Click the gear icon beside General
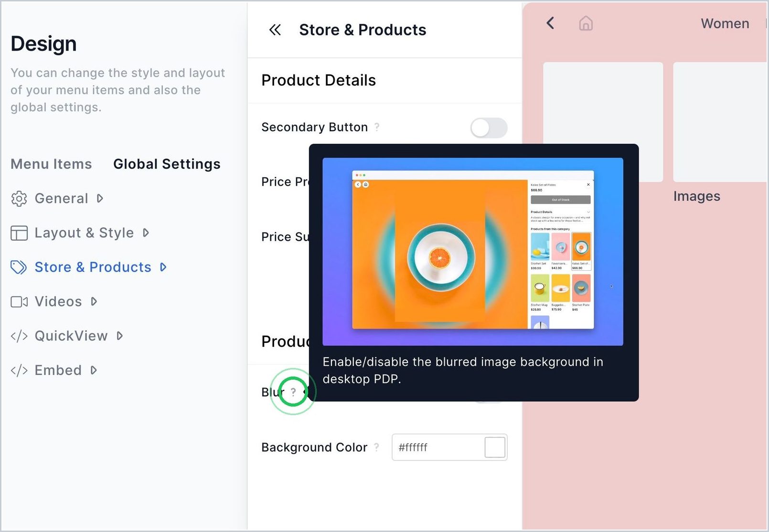The width and height of the screenshot is (769, 532). click(19, 199)
